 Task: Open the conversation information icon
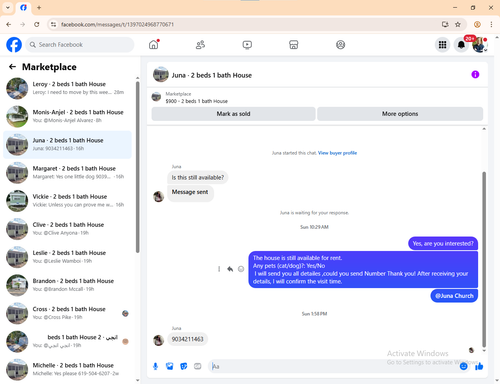[x=475, y=74]
